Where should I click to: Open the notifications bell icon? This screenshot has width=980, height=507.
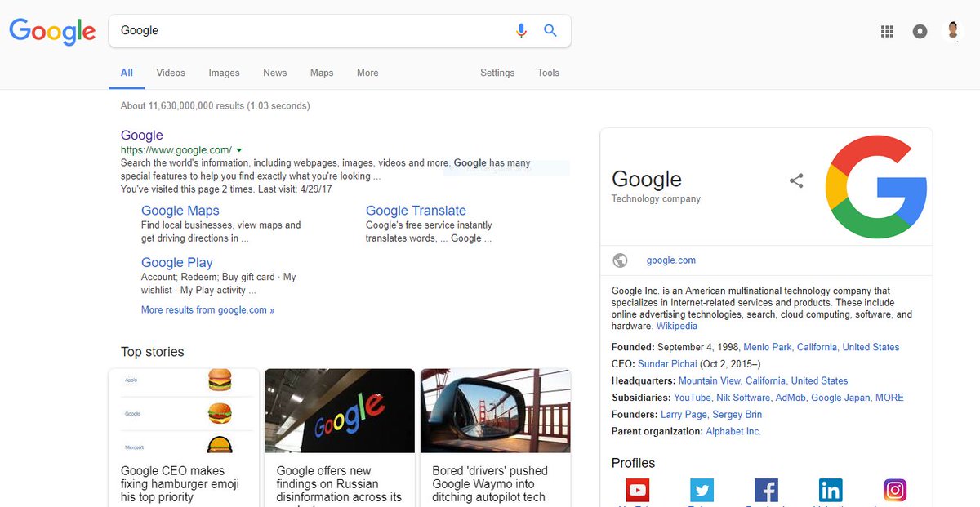pyautogui.click(x=920, y=31)
